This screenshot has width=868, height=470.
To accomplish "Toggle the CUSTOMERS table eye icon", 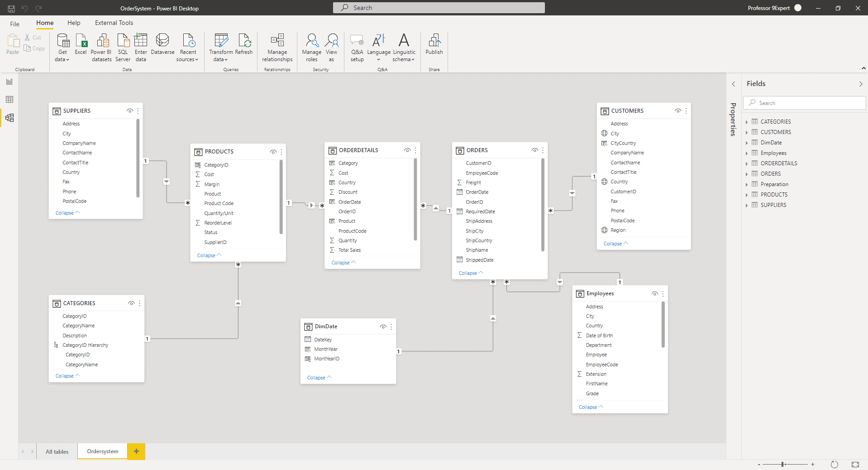I will tap(678, 111).
